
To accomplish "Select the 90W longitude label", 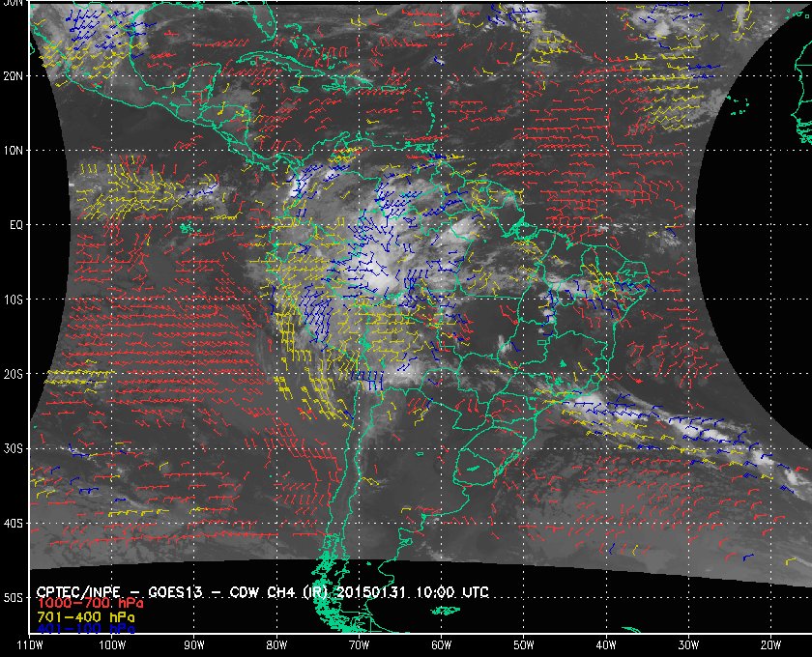I will pyautogui.click(x=193, y=645).
